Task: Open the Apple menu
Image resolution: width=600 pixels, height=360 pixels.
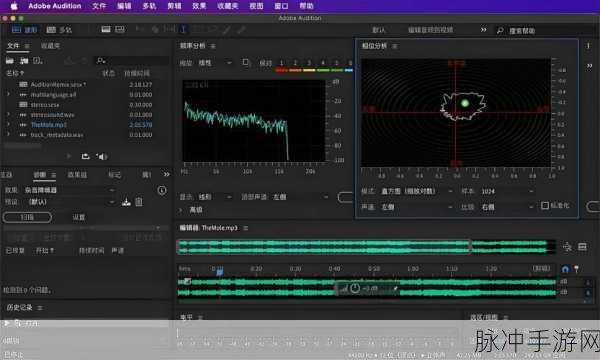Action: click(x=14, y=6)
